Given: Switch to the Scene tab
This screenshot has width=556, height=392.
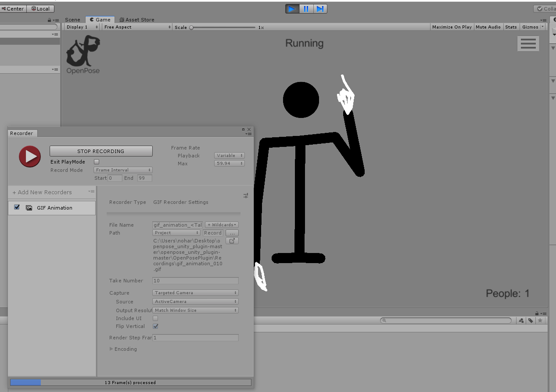Looking at the screenshot, I should coord(72,19).
